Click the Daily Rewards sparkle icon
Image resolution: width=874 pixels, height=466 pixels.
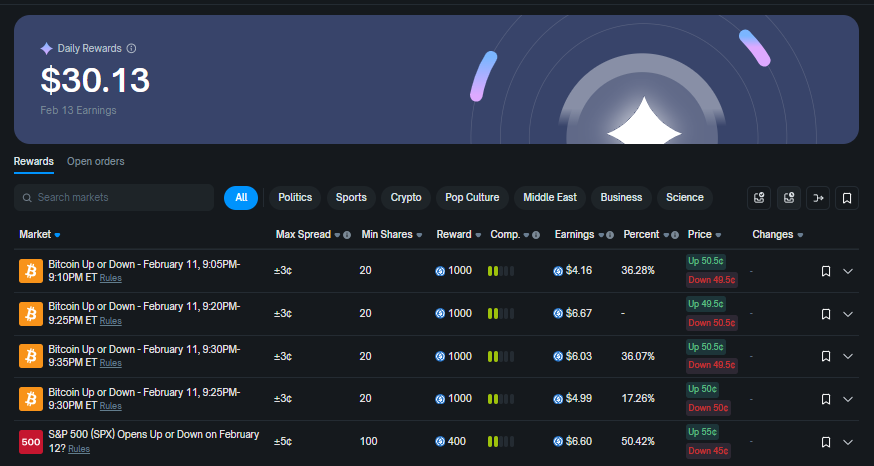click(47, 48)
